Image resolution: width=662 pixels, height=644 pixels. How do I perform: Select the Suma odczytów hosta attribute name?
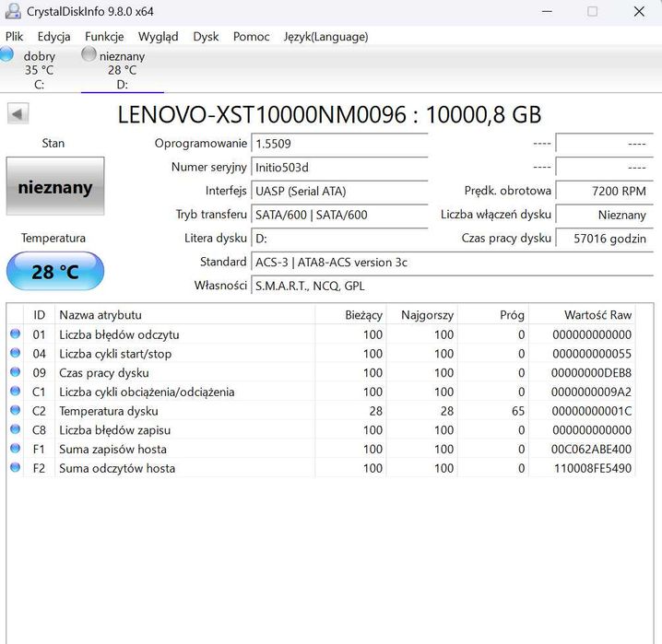(117, 469)
